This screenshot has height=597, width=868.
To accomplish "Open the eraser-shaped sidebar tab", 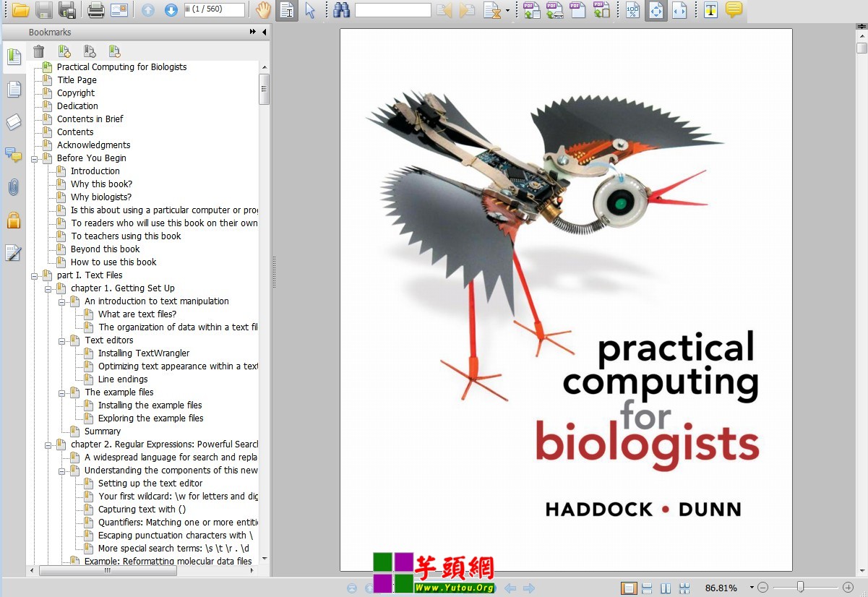I will point(13,122).
